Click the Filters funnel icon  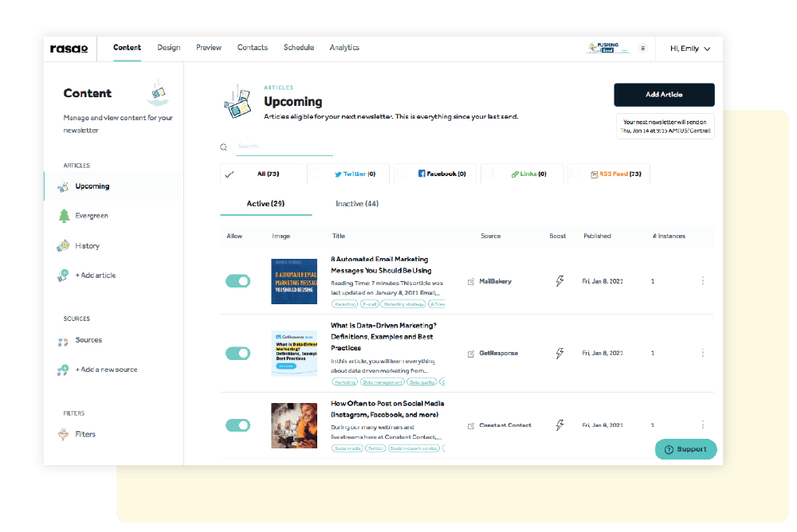tap(63, 435)
